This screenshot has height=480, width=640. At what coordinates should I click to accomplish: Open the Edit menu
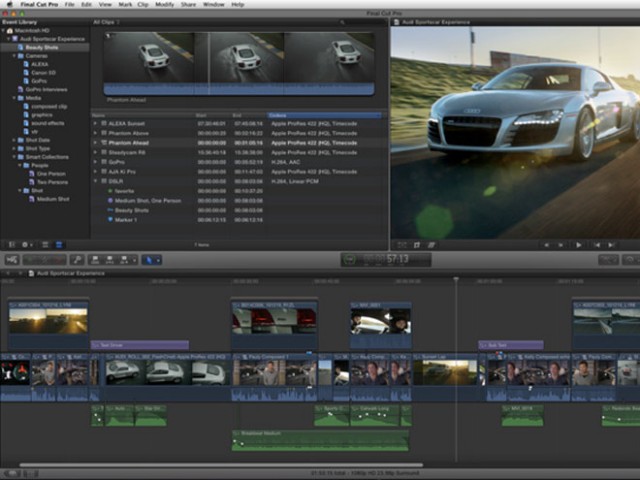[x=86, y=4]
